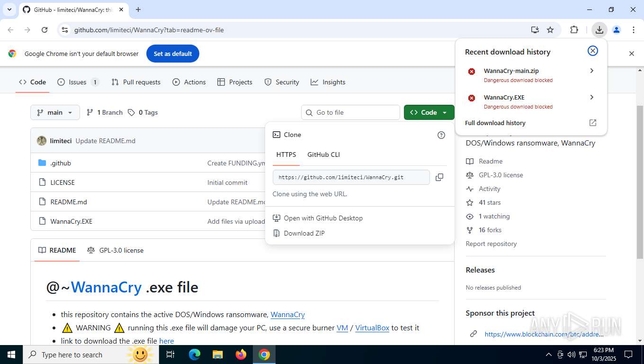The height and width of the screenshot is (364, 644).
Task: Open Windows Start menu
Action: (x=11, y=355)
